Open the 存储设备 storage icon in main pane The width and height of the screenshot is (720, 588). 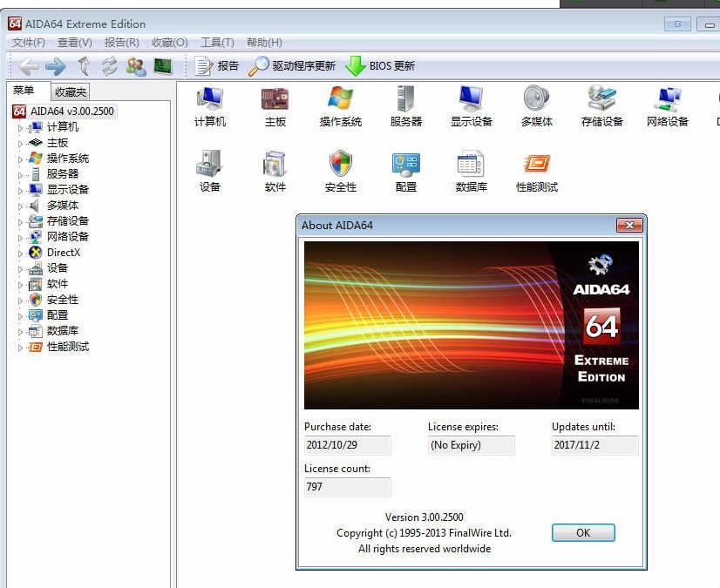pyautogui.click(x=601, y=106)
